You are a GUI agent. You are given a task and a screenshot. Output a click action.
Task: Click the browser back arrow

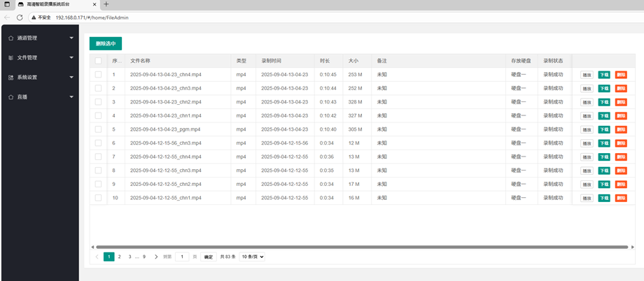point(7,17)
